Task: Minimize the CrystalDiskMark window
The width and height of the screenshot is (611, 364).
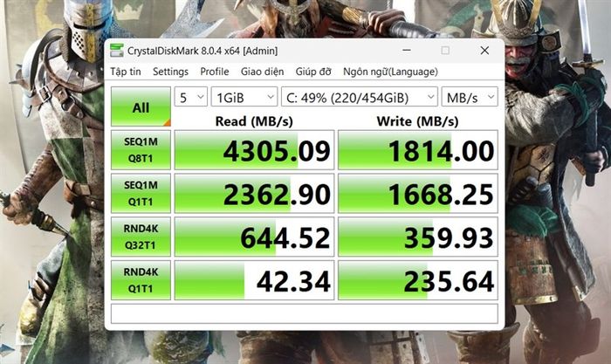Action: point(407,51)
